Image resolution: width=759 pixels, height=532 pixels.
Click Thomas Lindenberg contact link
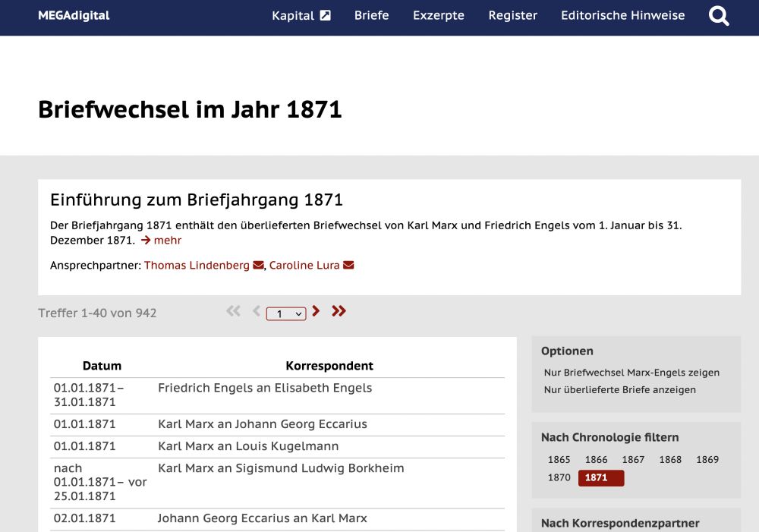[x=197, y=266]
